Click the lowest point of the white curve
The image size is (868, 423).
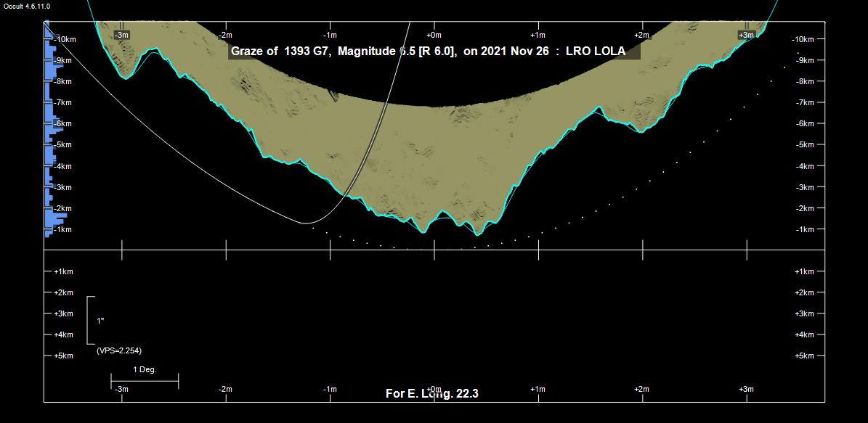[307, 223]
